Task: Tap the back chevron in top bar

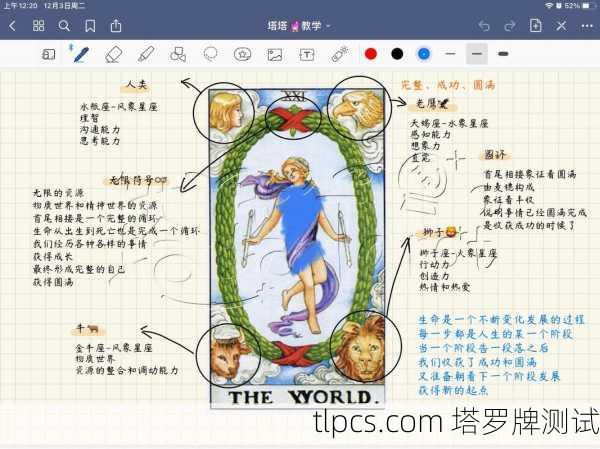Action: pyautogui.click(x=12, y=25)
